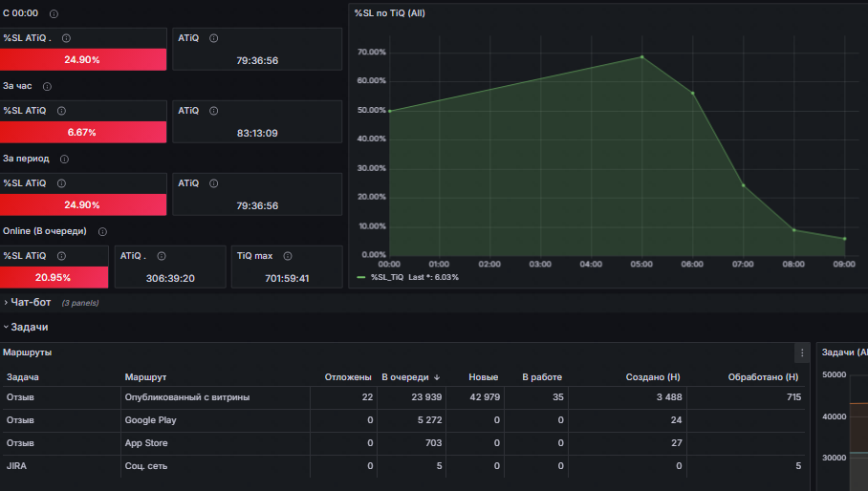Click info icon beside 'За час' heading

coord(47,86)
